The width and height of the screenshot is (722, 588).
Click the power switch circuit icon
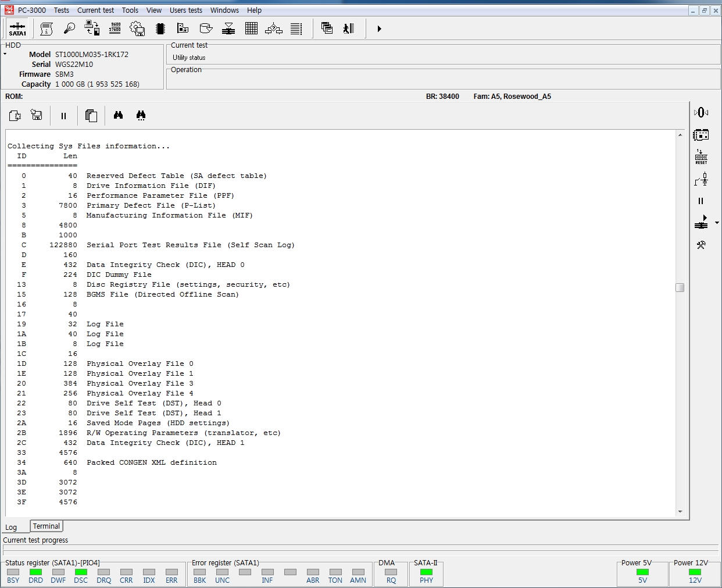pyautogui.click(x=701, y=180)
